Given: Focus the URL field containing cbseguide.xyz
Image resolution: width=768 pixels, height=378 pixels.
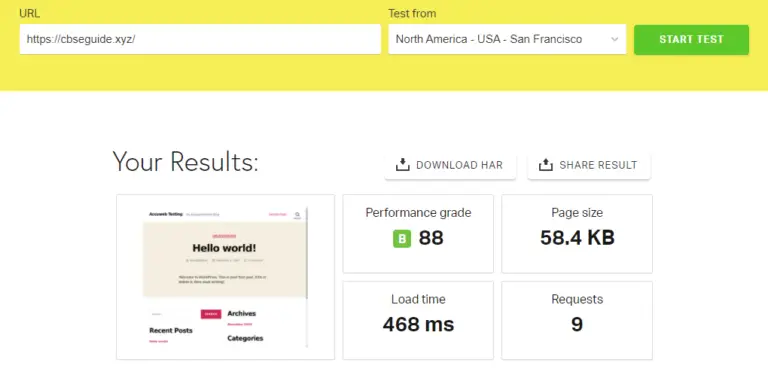Looking at the screenshot, I should tap(200, 39).
